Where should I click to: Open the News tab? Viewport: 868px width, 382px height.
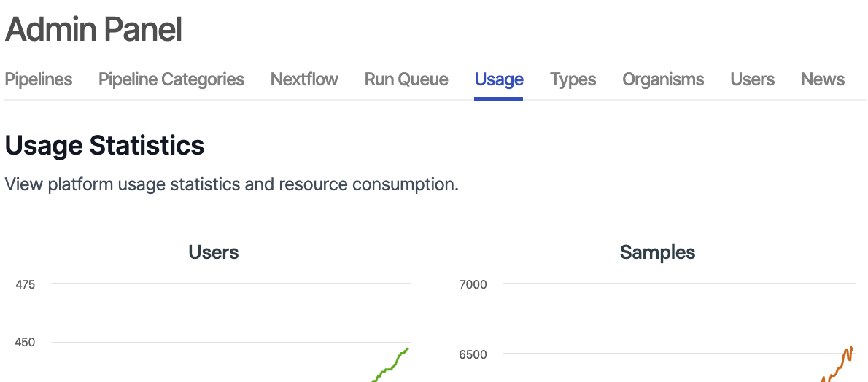click(822, 79)
